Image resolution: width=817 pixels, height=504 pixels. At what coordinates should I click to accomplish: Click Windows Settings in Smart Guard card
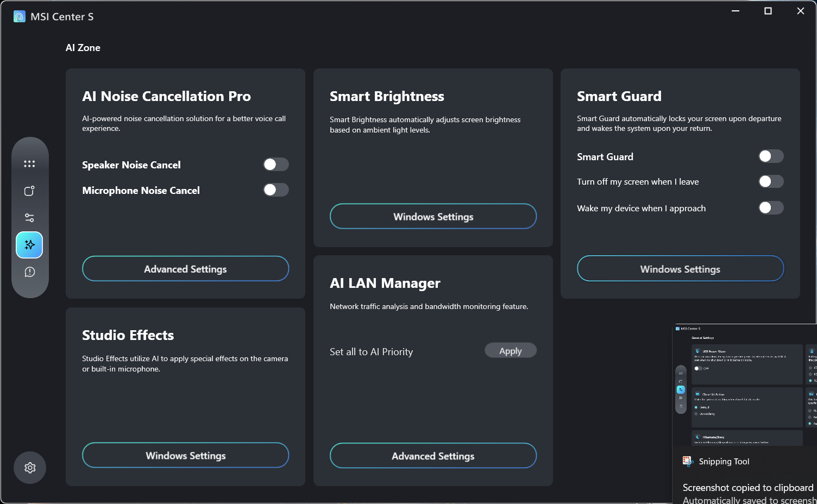(x=680, y=269)
